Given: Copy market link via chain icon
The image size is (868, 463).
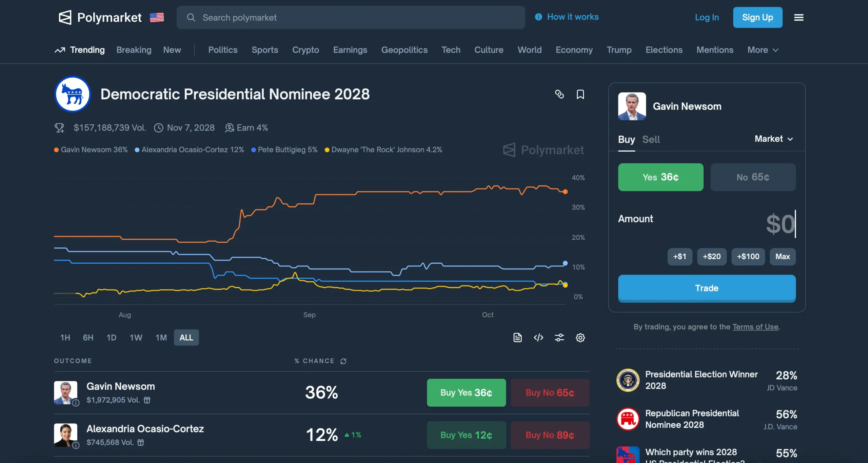Looking at the screenshot, I should pos(559,94).
